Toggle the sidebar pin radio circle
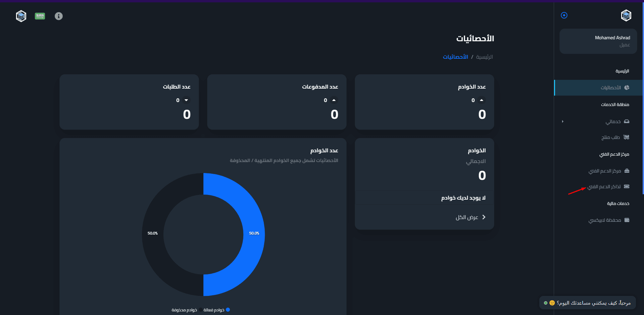This screenshot has width=644, height=315. tap(564, 15)
